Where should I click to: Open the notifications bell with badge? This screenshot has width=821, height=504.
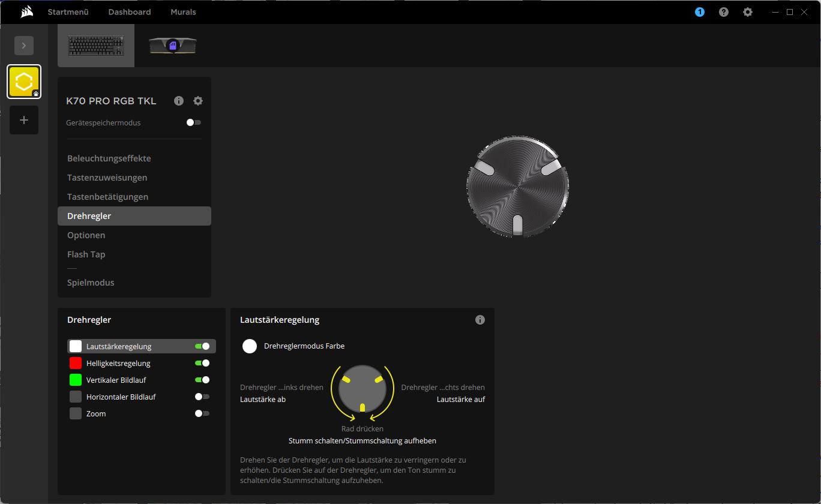pyautogui.click(x=699, y=12)
